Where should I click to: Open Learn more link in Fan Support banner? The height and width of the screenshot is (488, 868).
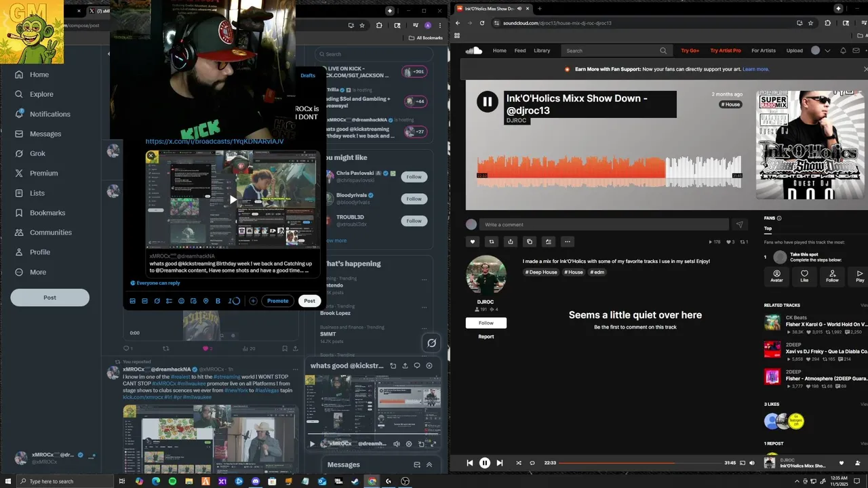coord(755,69)
